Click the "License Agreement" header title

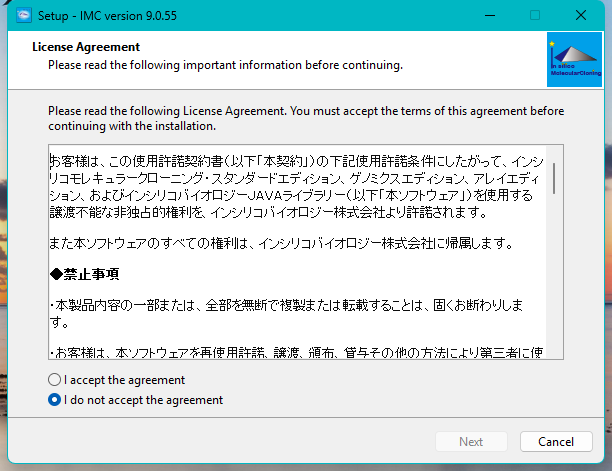86,47
